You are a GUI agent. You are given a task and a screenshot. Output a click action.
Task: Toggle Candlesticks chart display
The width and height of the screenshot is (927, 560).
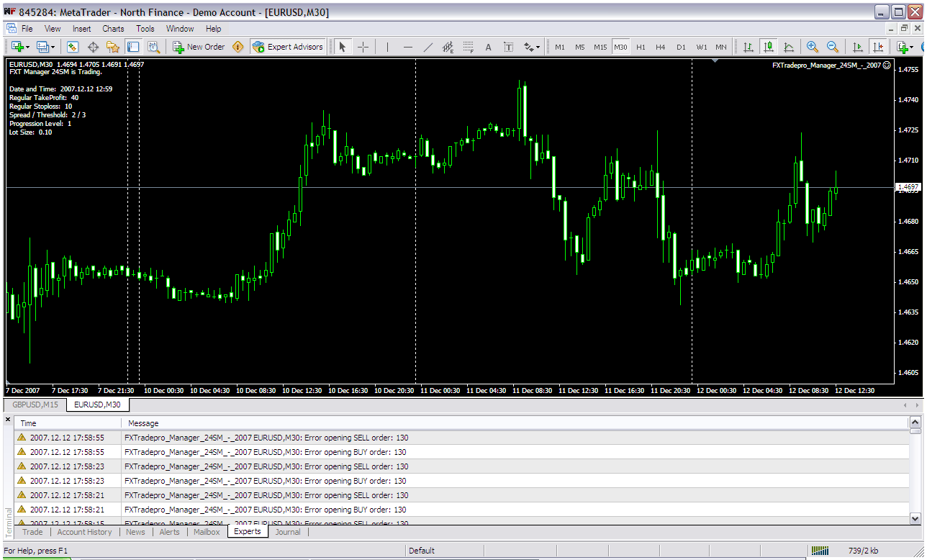coord(769,47)
